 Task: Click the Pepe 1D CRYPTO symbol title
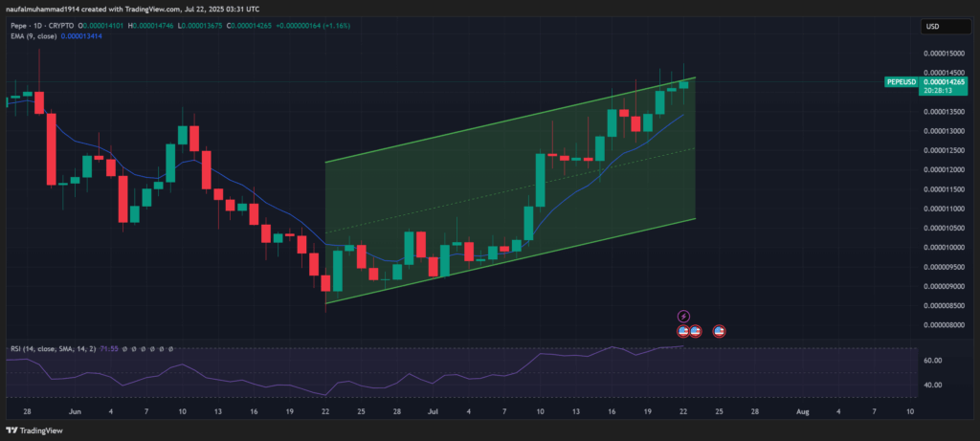point(60,24)
